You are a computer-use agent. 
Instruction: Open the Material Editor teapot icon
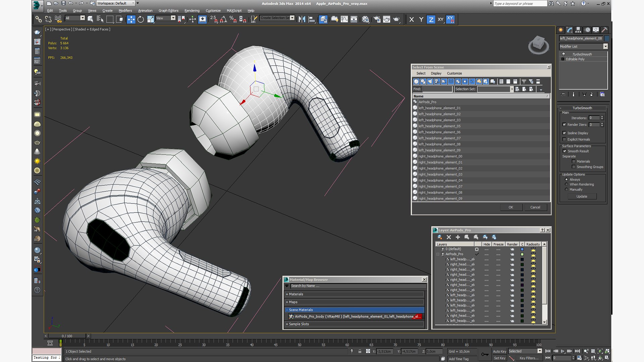pyautogui.click(x=365, y=19)
